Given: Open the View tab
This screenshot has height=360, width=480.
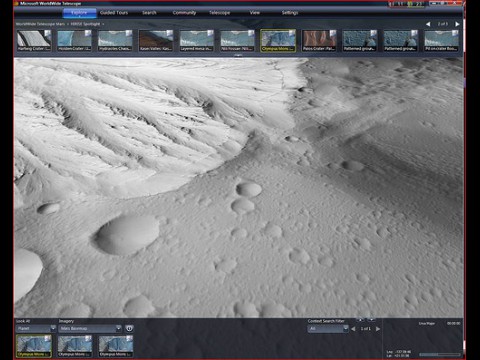Looking at the screenshot, I should click(x=255, y=13).
